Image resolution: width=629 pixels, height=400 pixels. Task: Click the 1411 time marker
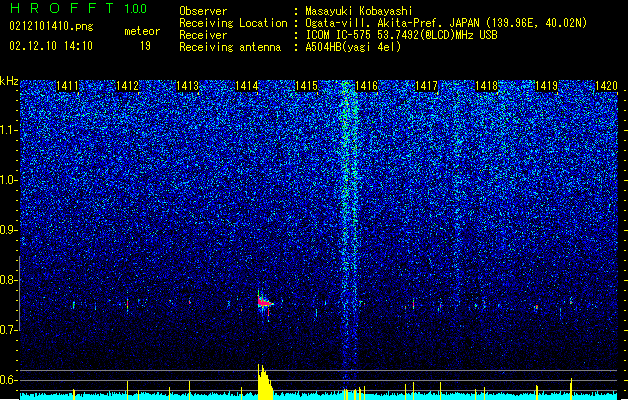pos(67,86)
